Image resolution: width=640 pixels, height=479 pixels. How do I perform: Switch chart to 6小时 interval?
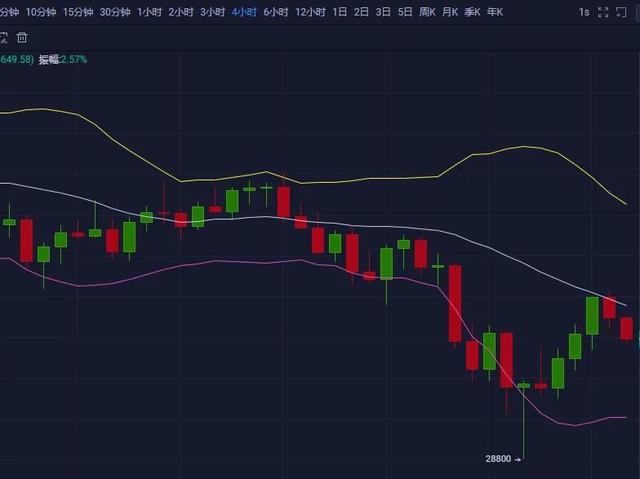tap(276, 12)
